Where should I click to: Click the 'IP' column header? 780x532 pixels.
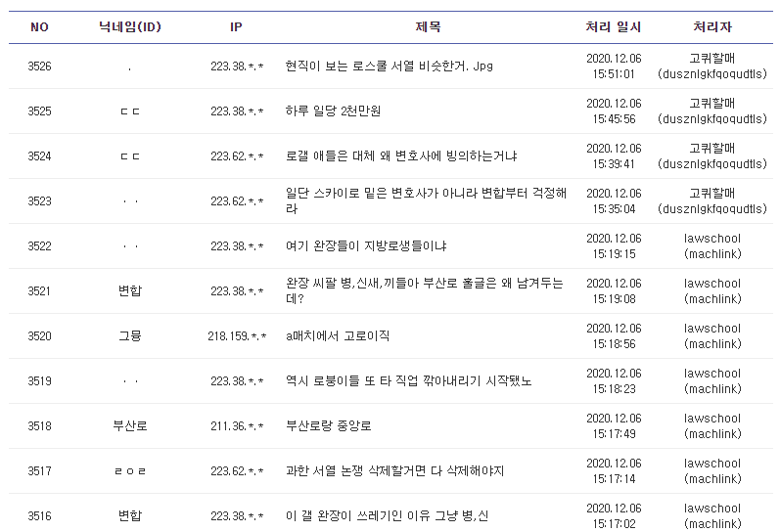click(236, 27)
